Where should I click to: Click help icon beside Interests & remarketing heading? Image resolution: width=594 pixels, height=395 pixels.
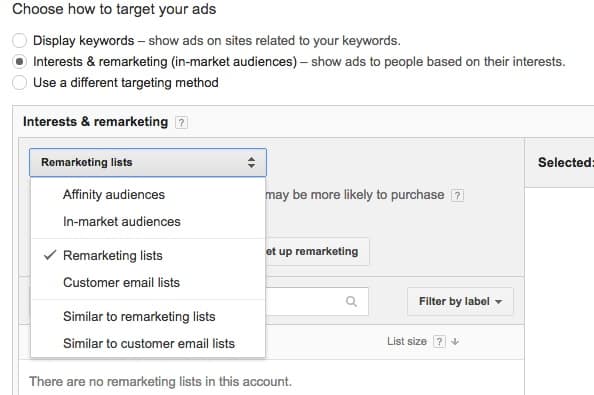[181, 122]
